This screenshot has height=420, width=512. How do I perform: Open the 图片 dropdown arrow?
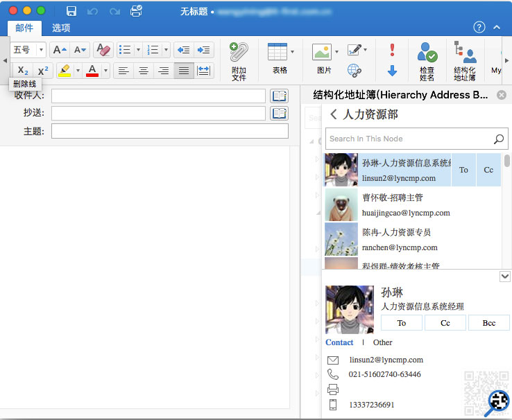(x=336, y=52)
